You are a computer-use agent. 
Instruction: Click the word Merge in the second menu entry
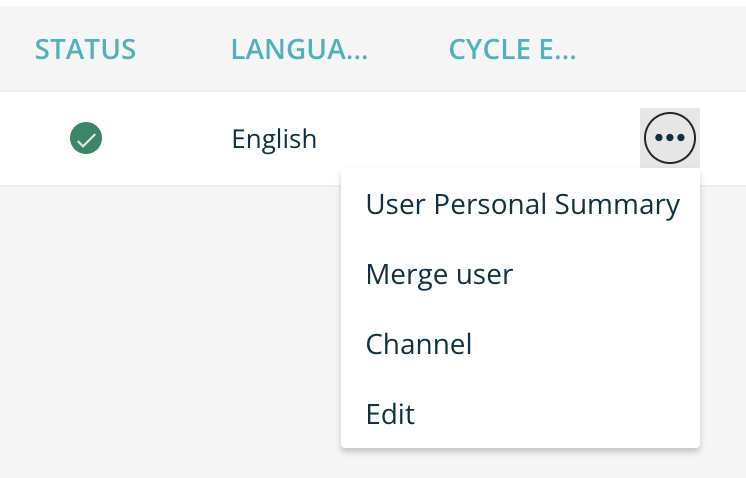click(x=404, y=274)
